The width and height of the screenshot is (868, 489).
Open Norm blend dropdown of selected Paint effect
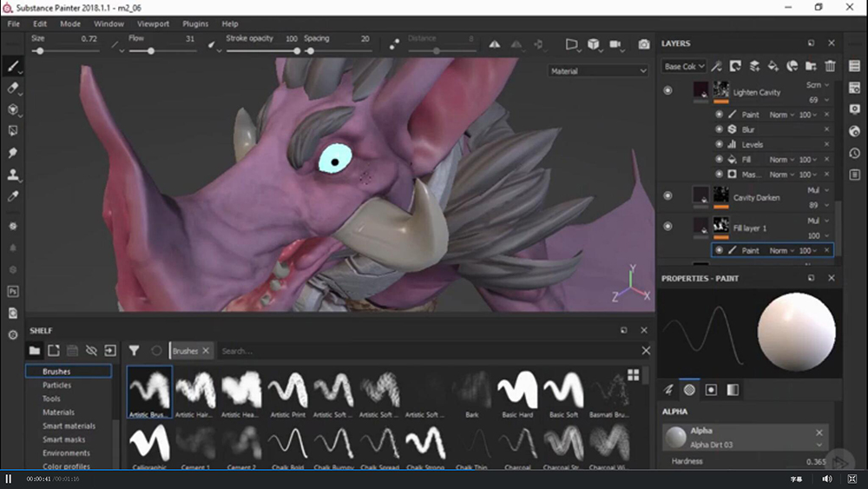point(782,250)
